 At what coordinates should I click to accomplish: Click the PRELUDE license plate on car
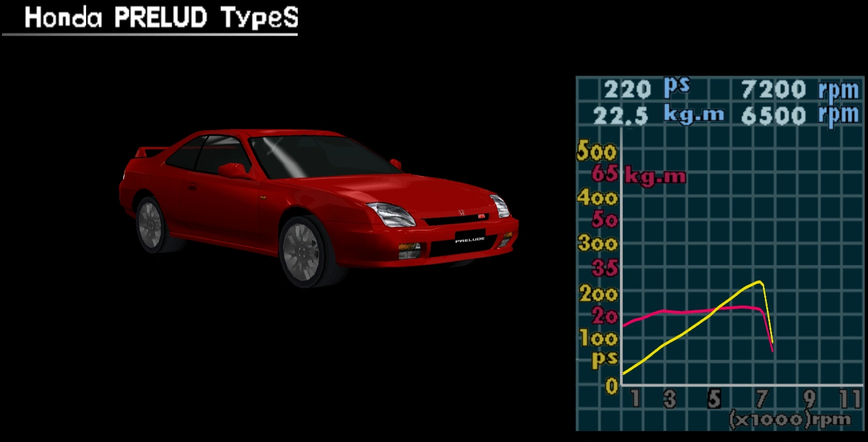tap(470, 239)
